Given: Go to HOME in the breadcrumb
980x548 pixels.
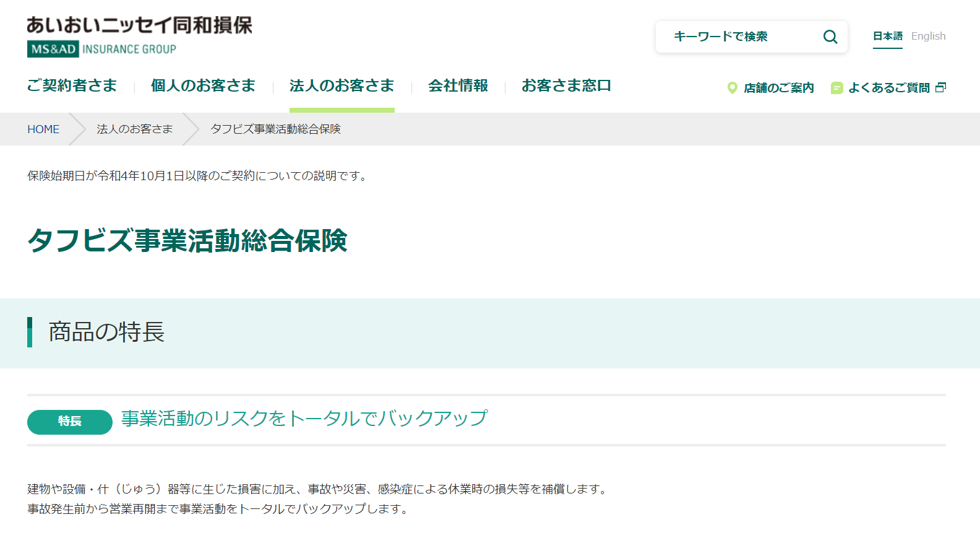Looking at the screenshot, I should click(43, 129).
